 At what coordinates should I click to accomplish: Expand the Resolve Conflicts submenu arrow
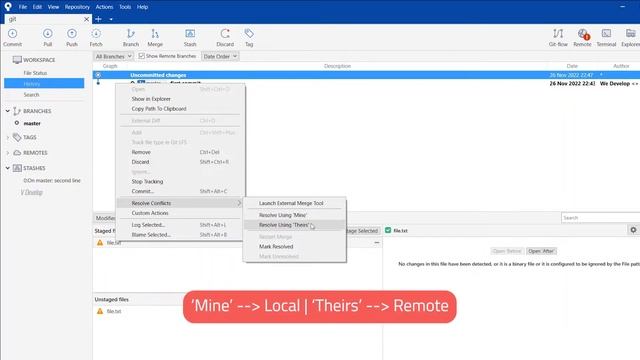tap(239, 203)
